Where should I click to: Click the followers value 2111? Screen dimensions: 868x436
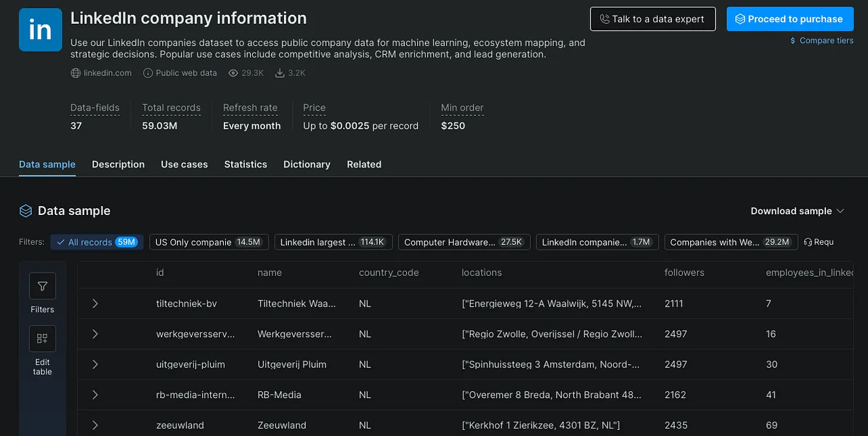pos(674,303)
